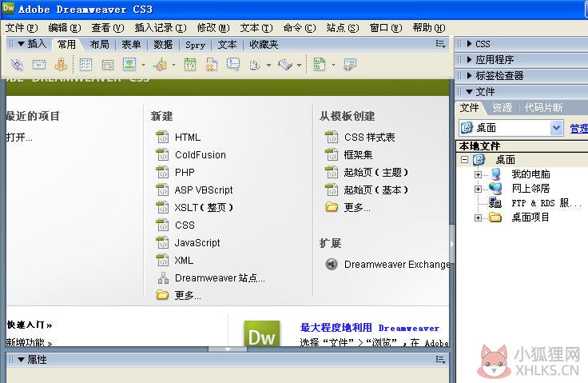This screenshot has height=383, width=588.
Task: Create from CSS 样式表 template
Action: (370, 137)
